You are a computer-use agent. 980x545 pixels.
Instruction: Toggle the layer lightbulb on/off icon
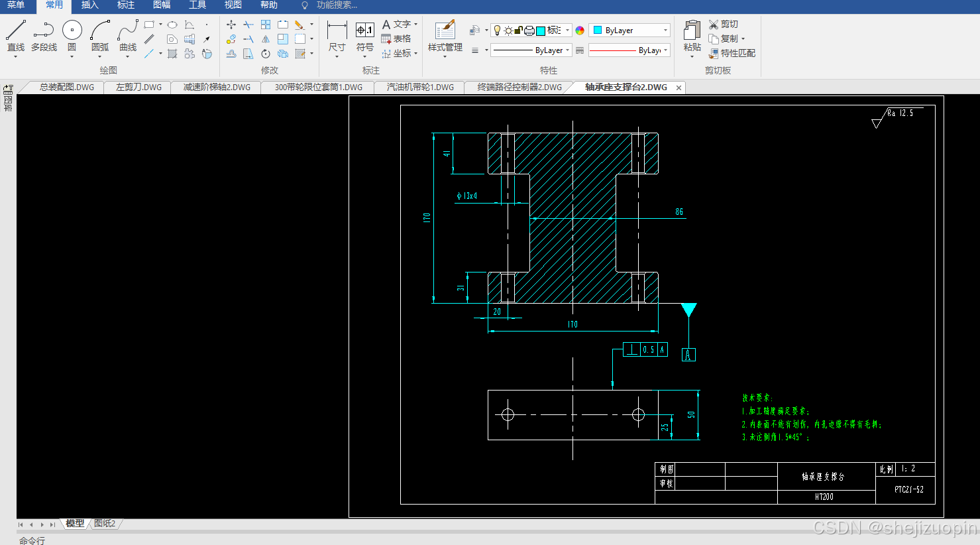tap(498, 30)
